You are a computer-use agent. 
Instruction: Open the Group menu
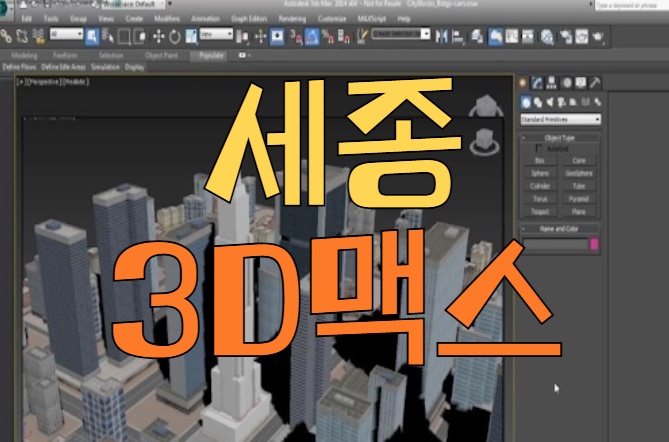(x=78, y=19)
